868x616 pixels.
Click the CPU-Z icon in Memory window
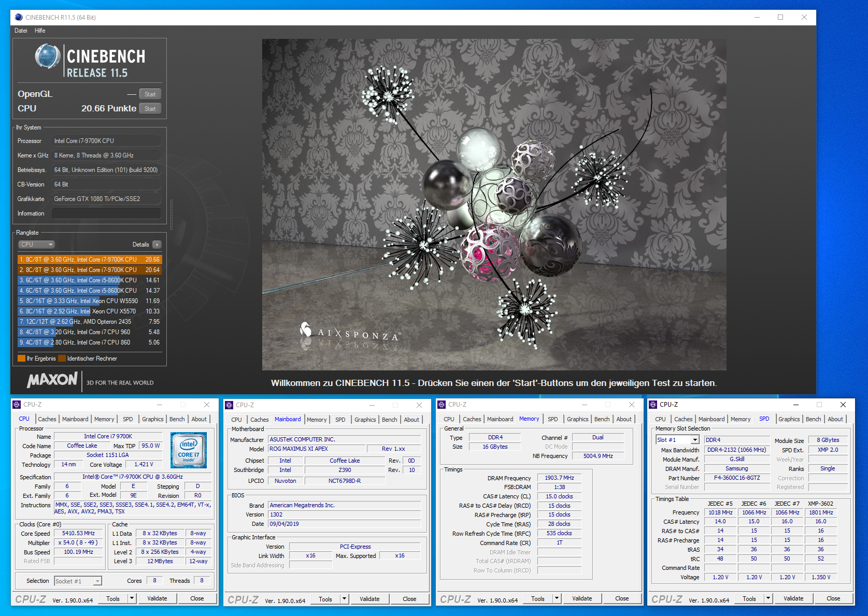pos(442,405)
